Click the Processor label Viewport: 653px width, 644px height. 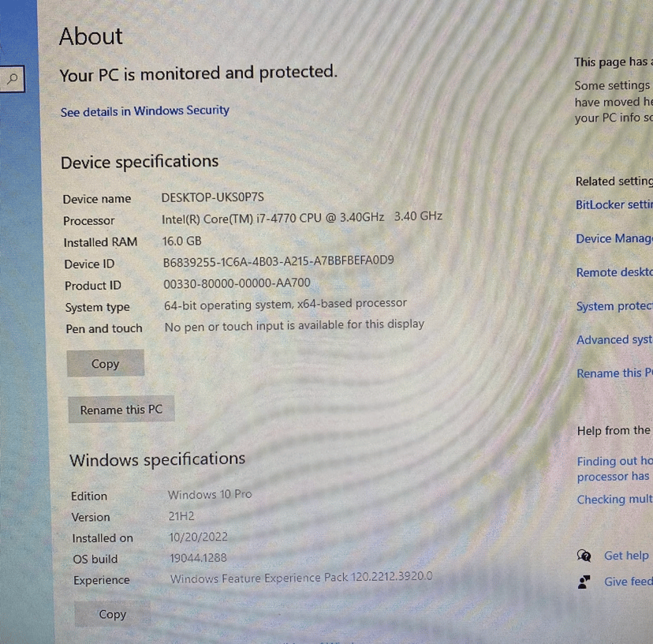(88, 221)
